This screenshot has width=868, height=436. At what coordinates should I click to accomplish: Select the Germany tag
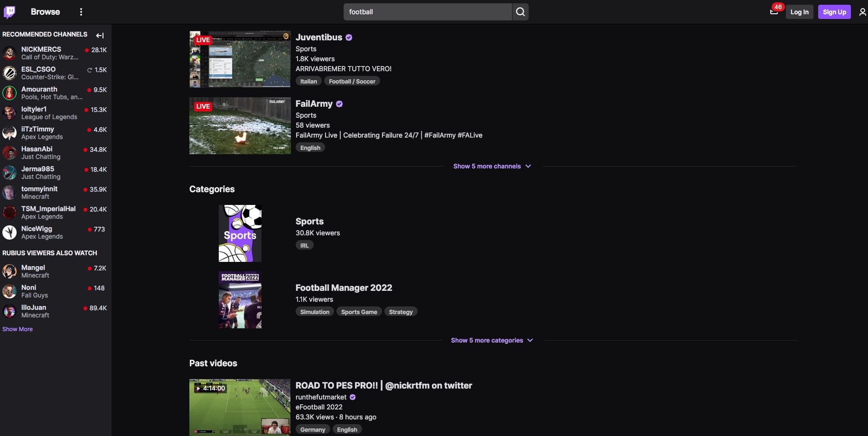[313, 429]
